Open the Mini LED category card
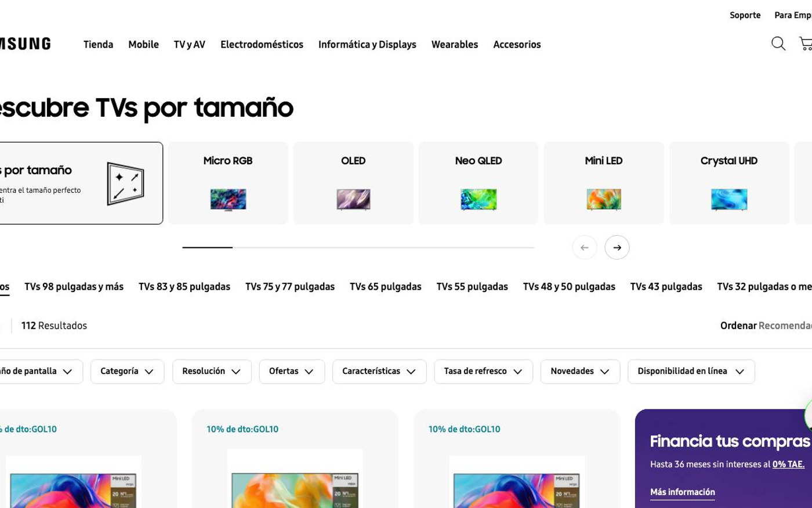 tap(604, 183)
